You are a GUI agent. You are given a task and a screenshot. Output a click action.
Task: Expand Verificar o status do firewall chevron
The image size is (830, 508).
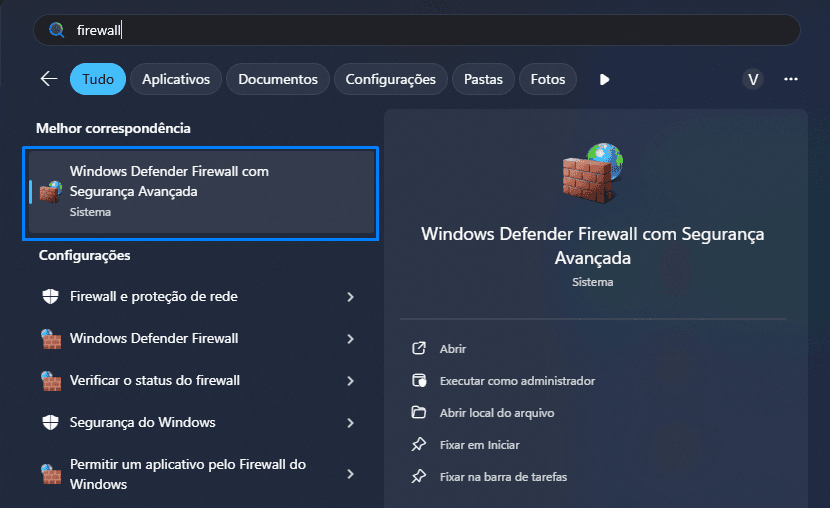pos(350,380)
